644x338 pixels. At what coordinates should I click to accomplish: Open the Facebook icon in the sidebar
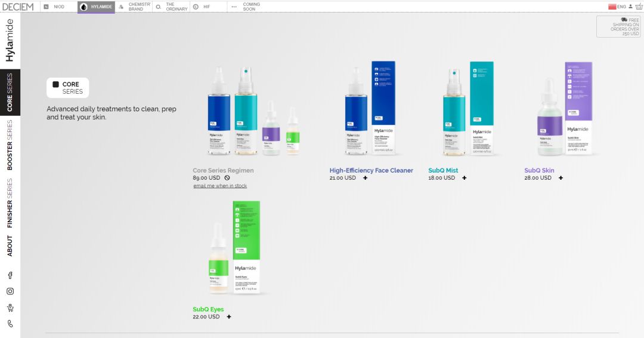pyautogui.click(x=10, y=275)
